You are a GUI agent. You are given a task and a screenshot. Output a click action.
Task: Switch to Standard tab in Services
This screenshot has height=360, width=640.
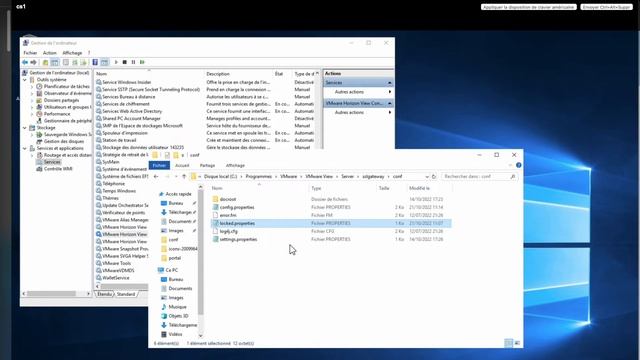coord(126,294)
